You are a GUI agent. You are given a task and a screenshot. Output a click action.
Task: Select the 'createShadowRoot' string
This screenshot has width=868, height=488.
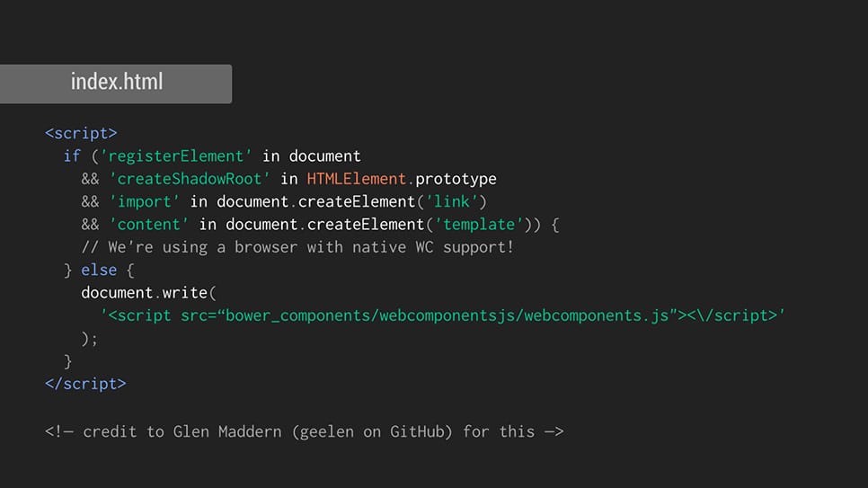click(190, 179)
